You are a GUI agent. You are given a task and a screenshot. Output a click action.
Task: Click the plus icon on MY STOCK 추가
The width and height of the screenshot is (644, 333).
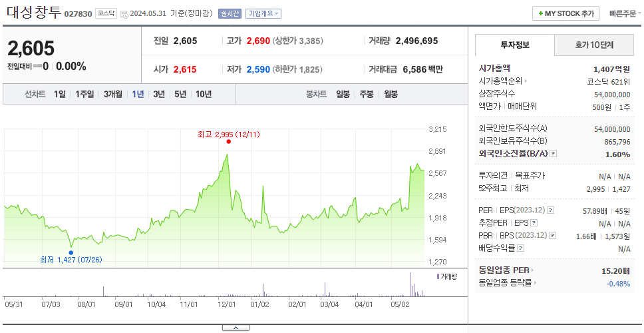click(x=540, y=13)
